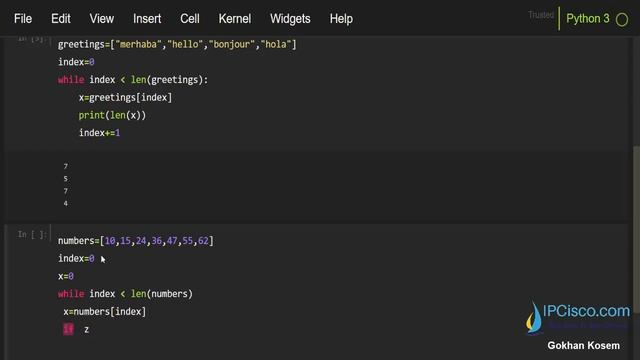Screen dimensions: 640x360
Task: Click the Python 3 kernel name
Action: point(588,19)
